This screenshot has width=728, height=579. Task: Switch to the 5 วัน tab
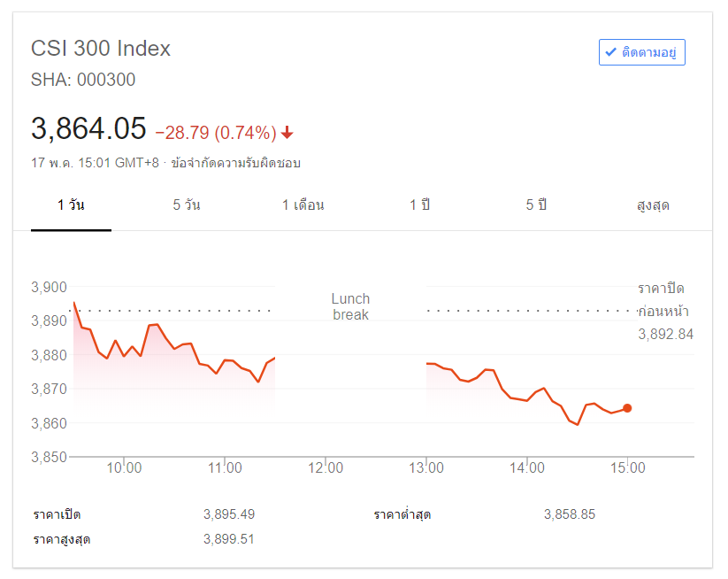[x=187, y=205]
